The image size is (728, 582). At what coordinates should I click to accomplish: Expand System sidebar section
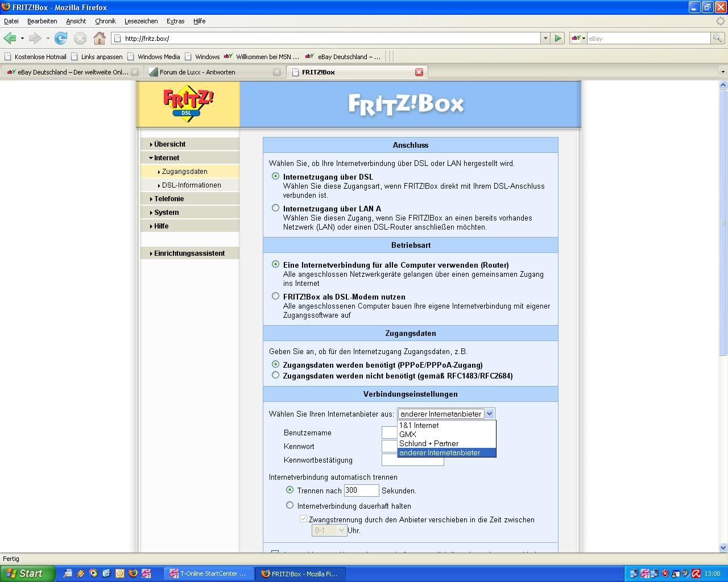click(190, 213)
